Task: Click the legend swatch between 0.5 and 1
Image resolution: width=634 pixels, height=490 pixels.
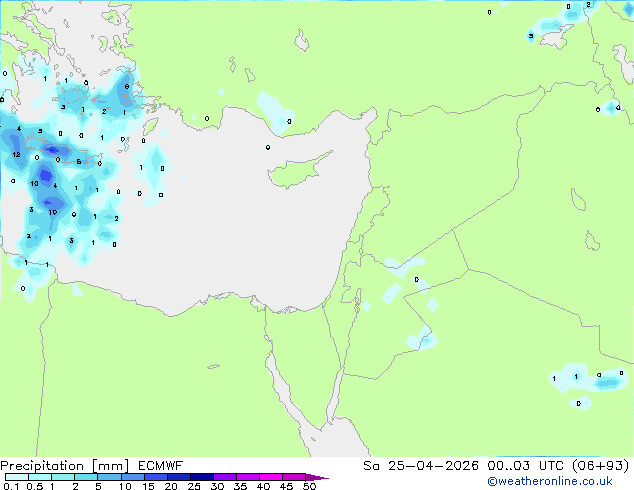Action: click(40, 477)
